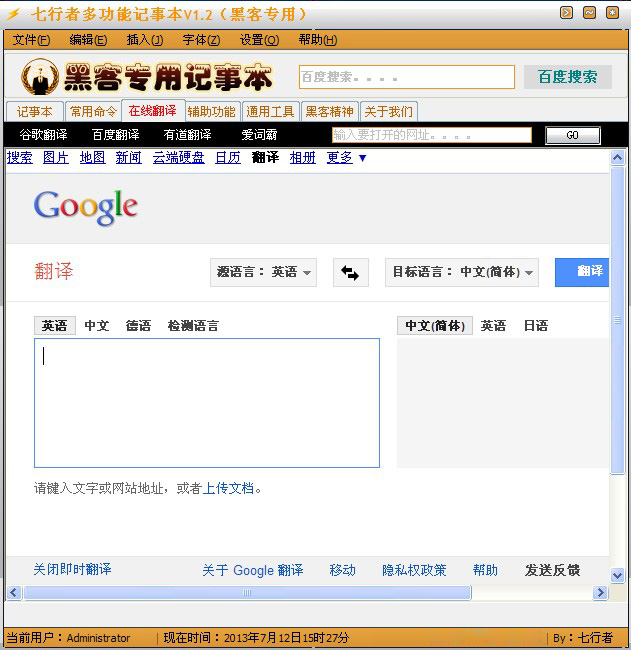This screenshot has height=650, width=631.
Task: Click the 上传文档 link
Action: click(228, 488)
